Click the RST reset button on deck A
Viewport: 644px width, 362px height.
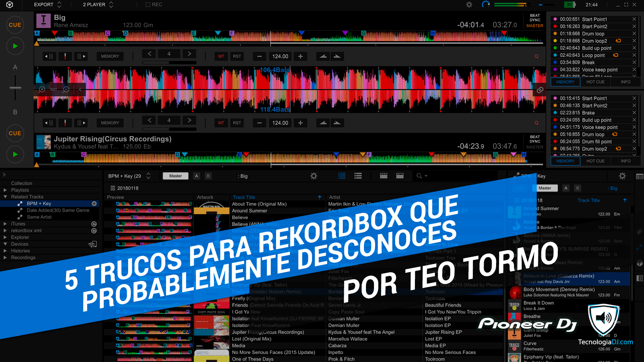(236, 56)
